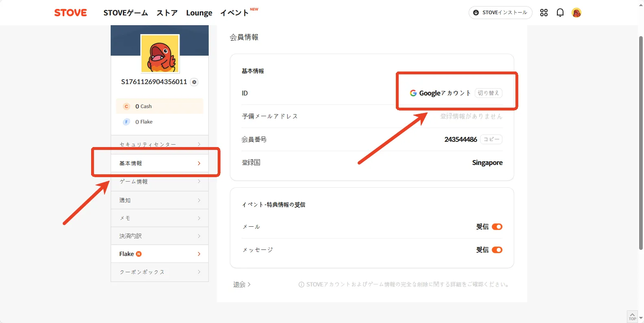
Task: Open the Lounge menu
Action: [x=199, y=13]
